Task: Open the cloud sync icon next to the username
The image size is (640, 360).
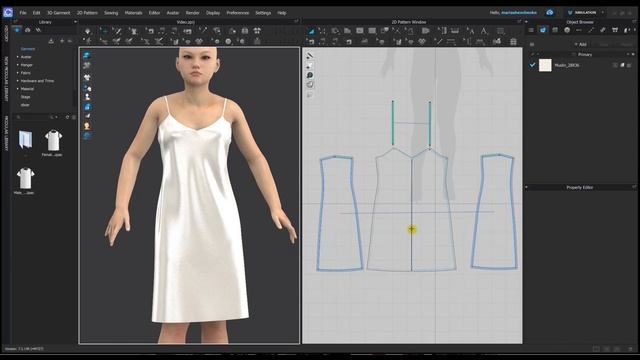Action: click(x=550, y=13)
